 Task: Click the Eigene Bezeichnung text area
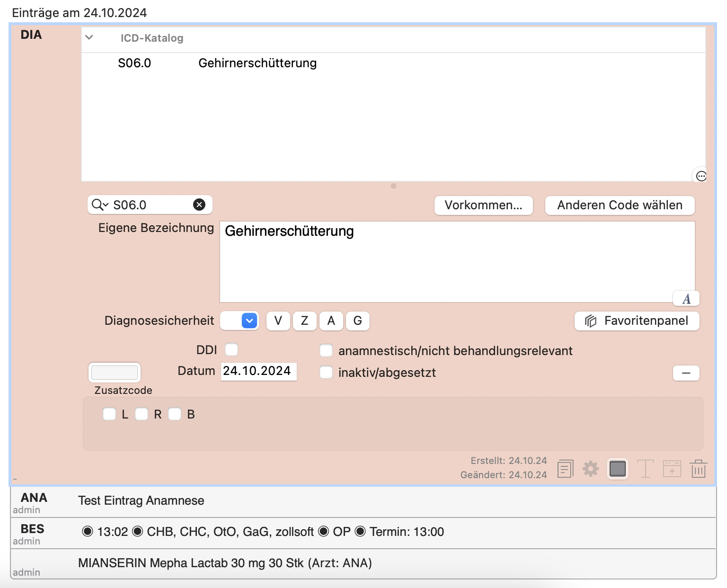[x=457, y=261]
